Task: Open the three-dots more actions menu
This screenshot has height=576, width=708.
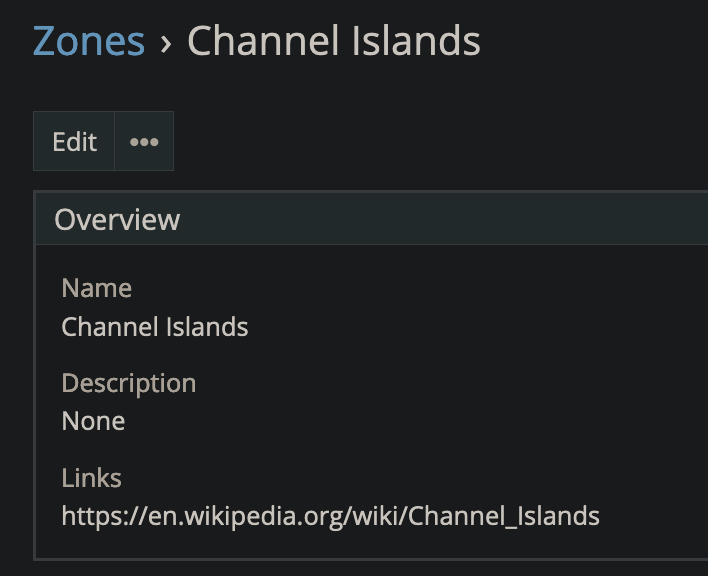Action: click(x=144, y=142)
